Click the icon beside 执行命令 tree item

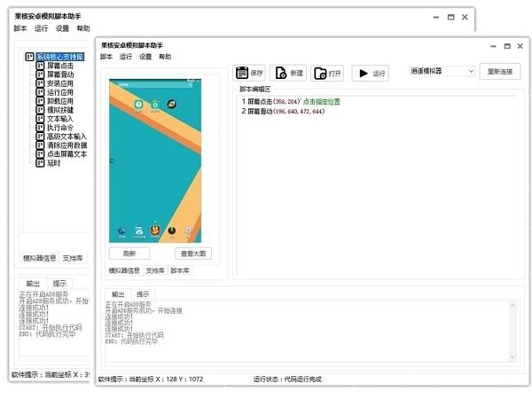pos(40,127)
